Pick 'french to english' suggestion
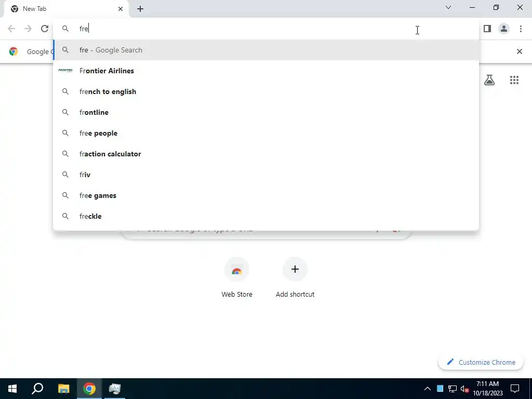 (266, 91)
